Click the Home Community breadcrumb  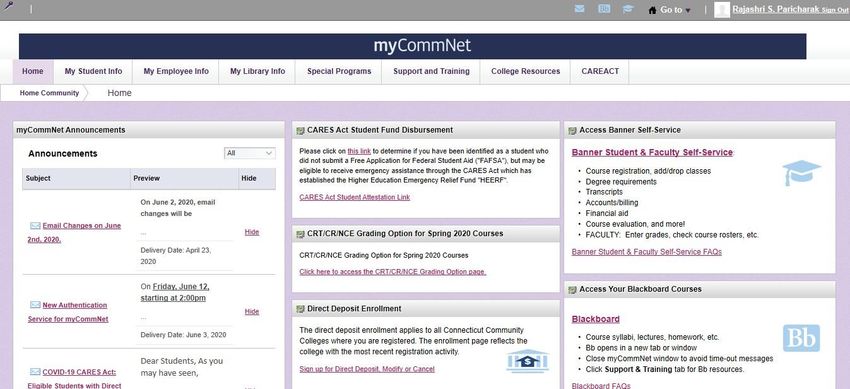pos(49,93)
